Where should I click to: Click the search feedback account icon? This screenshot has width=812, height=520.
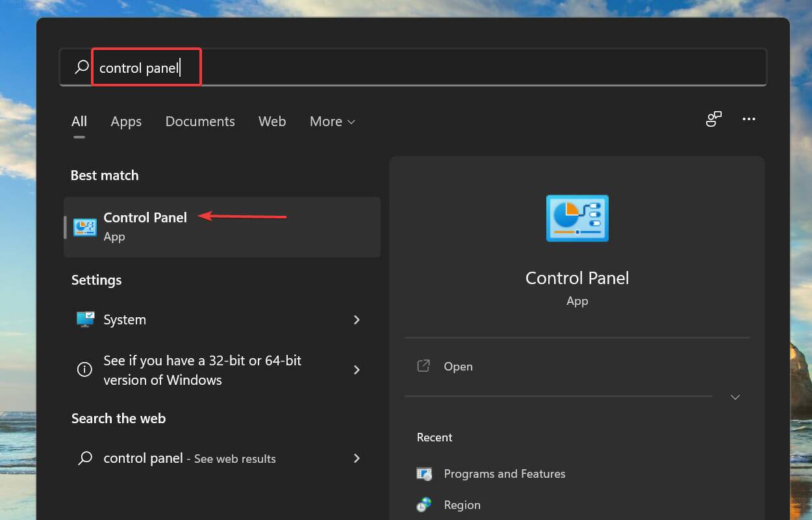pyautogui.click(x=714, y=119)
